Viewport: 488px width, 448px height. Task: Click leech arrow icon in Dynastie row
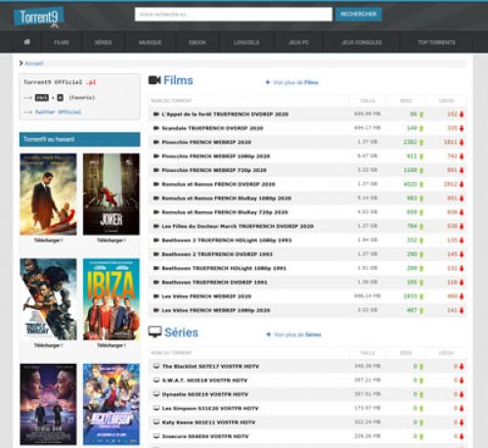(462, 395)
